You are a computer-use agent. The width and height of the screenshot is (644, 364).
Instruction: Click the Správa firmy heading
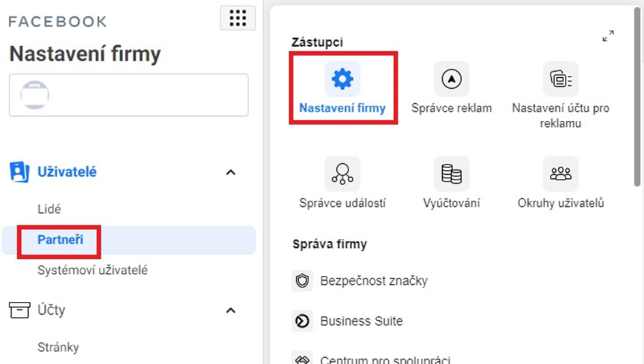[330, 244]
